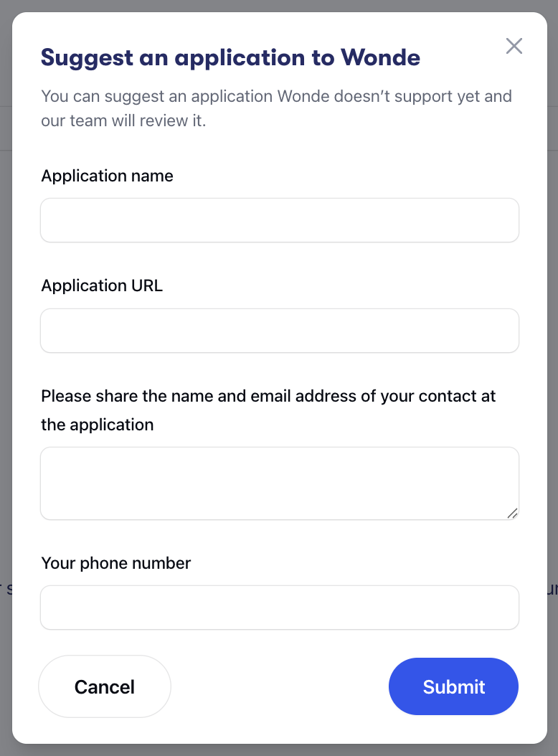Select the Your phone number field

pyautogui.click(x=279, y=608)
